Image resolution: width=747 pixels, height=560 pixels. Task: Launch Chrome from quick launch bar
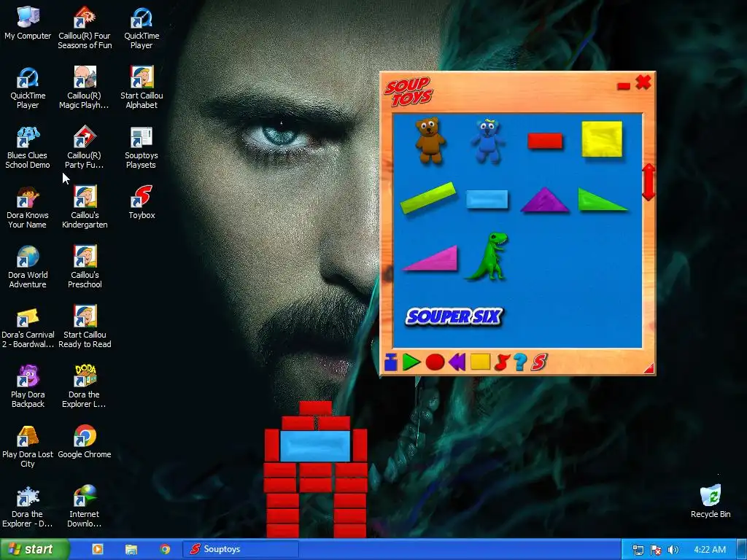[x=166, y=550]
